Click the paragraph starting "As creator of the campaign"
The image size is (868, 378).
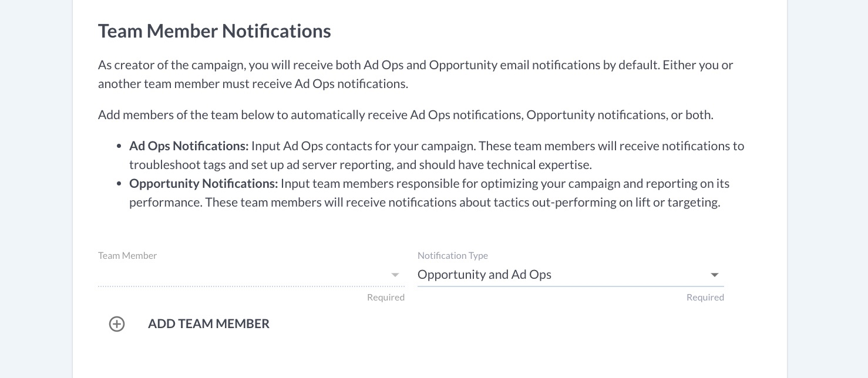coord(415,65)
